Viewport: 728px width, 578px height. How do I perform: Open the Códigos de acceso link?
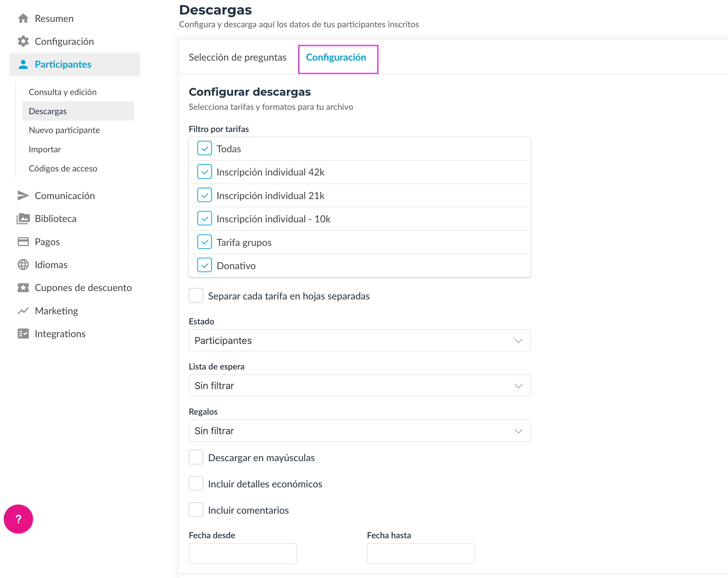[x=63, y=168]
